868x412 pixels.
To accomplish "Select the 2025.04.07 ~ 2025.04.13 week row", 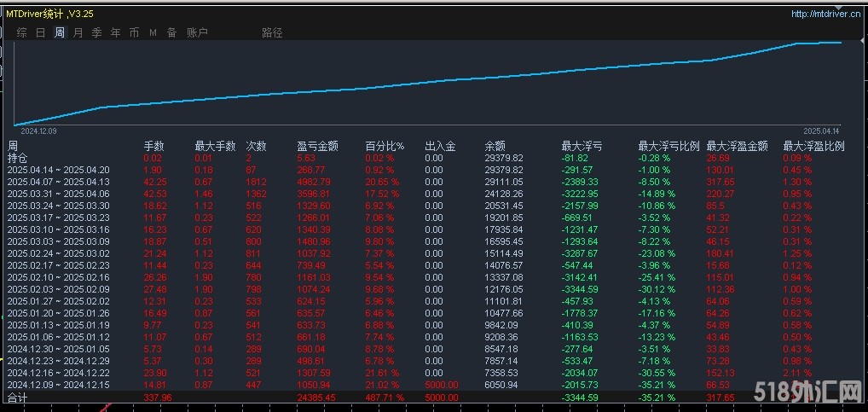I will click(59, 182).
